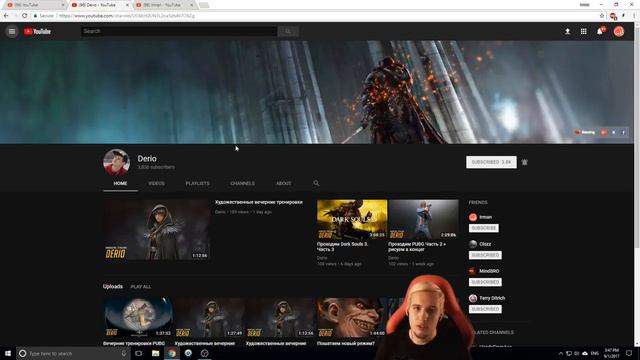Open the Terry Ditrich channel avatar
The height and width of the screenshot is (360, 640).
pos(473,298)
